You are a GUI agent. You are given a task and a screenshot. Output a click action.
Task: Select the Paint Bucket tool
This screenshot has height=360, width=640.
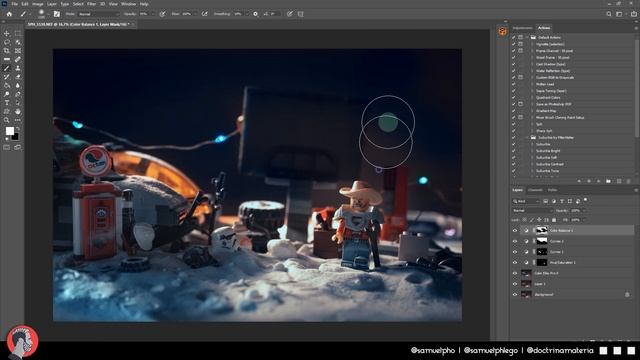tap(7, 85)
